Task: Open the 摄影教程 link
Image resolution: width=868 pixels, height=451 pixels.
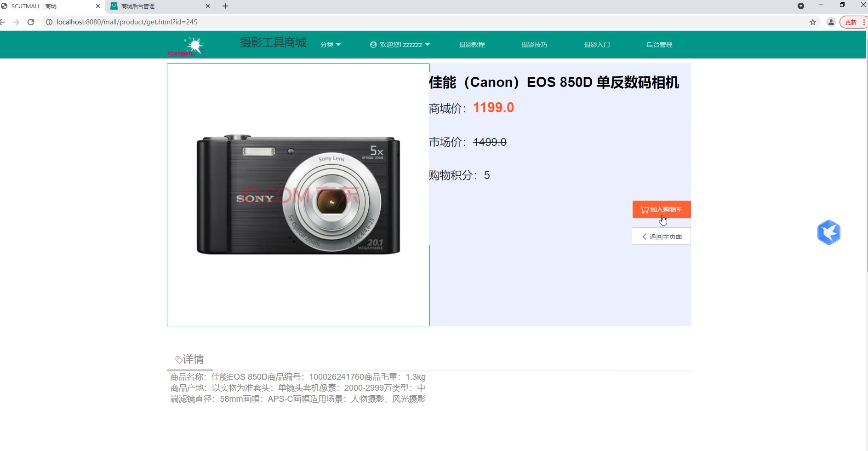Action: tap(472, 45)
